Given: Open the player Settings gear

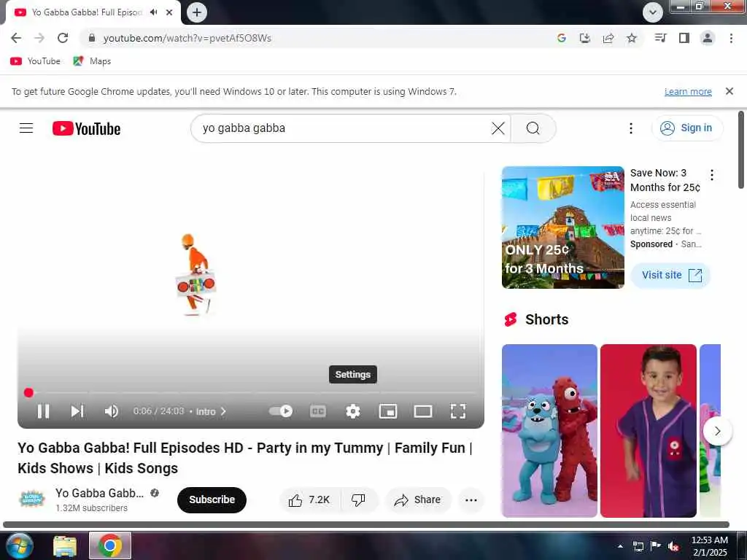Looking at the screenshot, I should pos(352,411).
